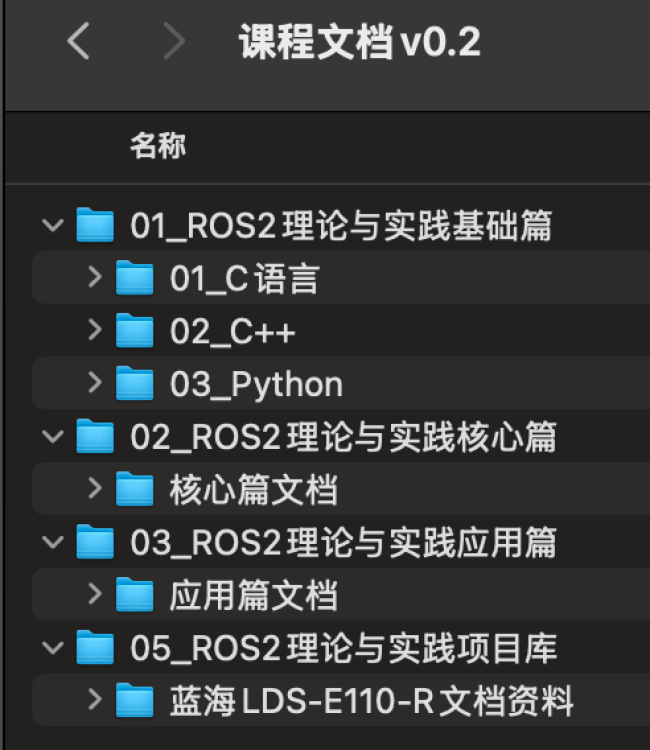Click the 核心篇文档 folder icon
This screenshot has height=750, width=650.
click(x=134, y=489)
